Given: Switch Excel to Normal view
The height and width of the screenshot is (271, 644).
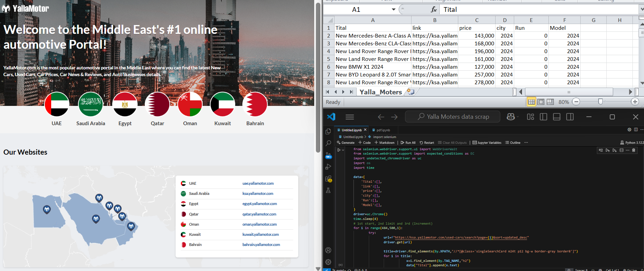Looking at the screenshot, I should (x=531, y=102).
